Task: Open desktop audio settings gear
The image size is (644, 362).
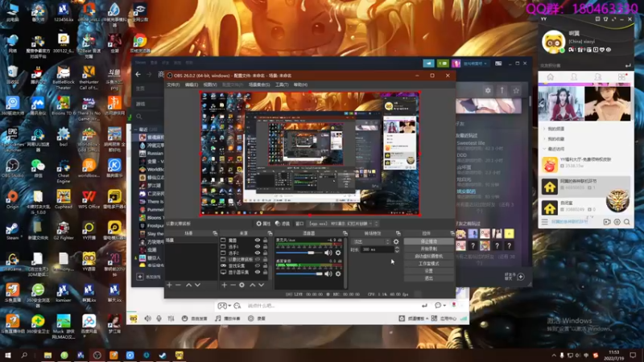Action: 338,274
